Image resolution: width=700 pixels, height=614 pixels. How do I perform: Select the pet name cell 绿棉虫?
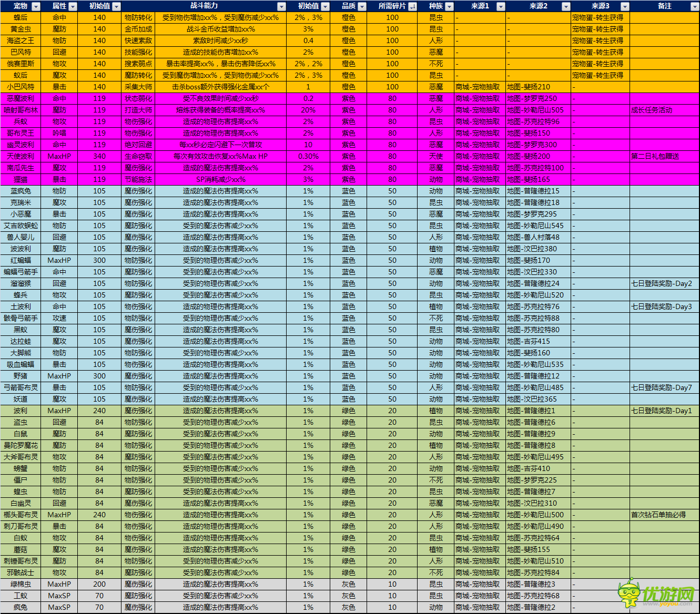[21, 584]
